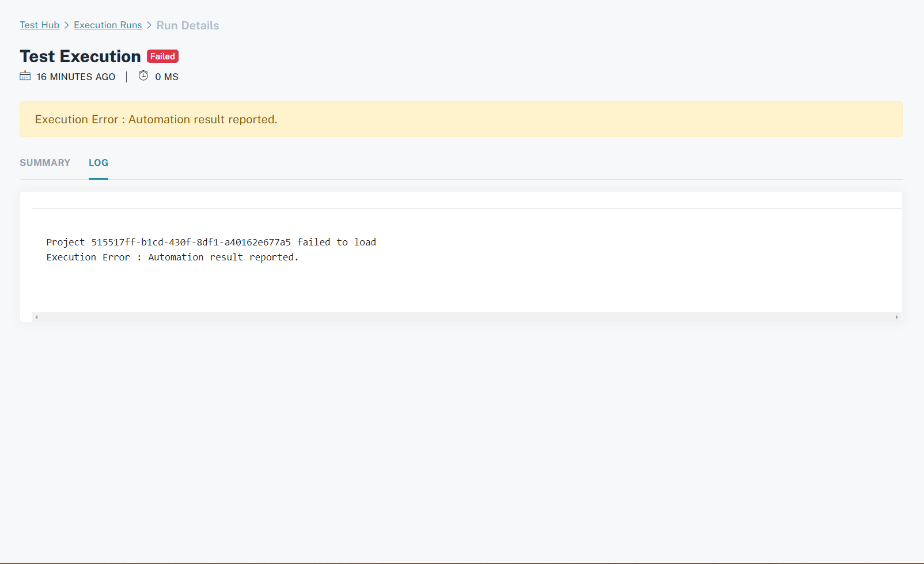Image resolution: width=924 pixels, height=564 pixels.
Task: Select the log line mentioning project failed to load
Action: pyautogui.click(x=211, y=242)
